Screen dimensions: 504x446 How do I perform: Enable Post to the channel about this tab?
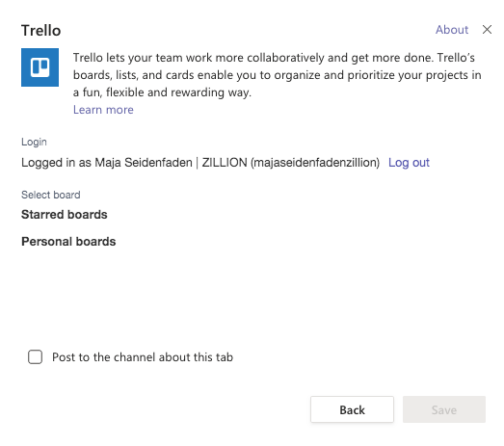coord(35,357)
